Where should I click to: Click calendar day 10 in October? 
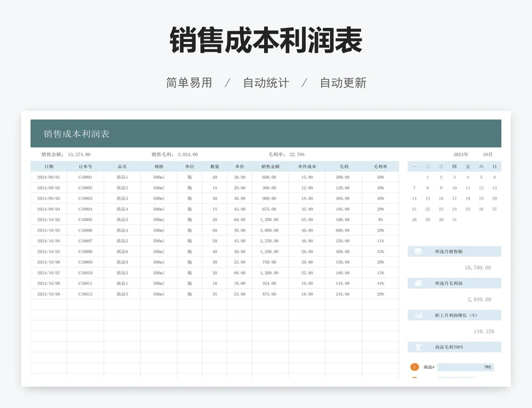click(454, 188)
